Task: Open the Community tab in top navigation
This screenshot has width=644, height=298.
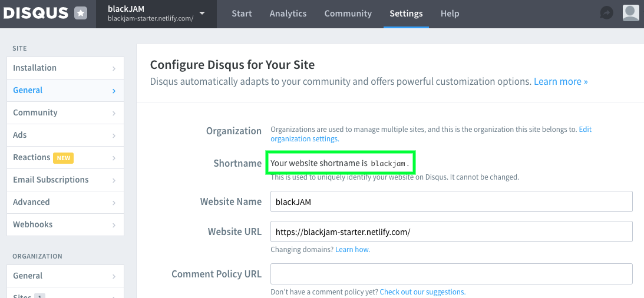Action: pyautogui.click(x=348, y=14)
